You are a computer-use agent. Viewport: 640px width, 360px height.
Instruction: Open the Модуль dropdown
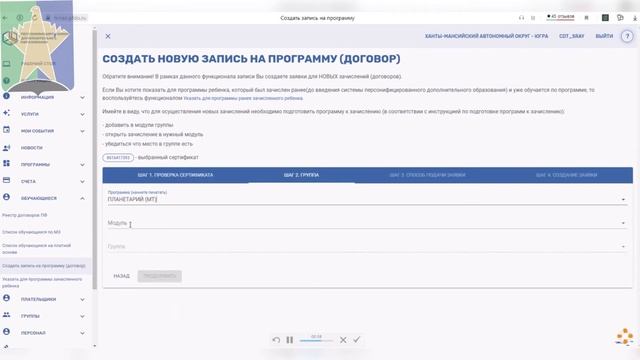pos(367,223)
